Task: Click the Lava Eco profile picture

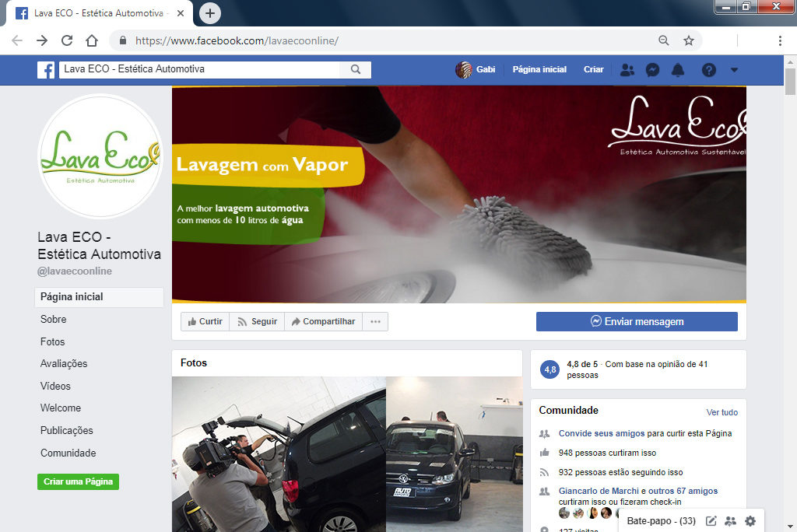Action: pyautogui.click(x=100, y=156)
